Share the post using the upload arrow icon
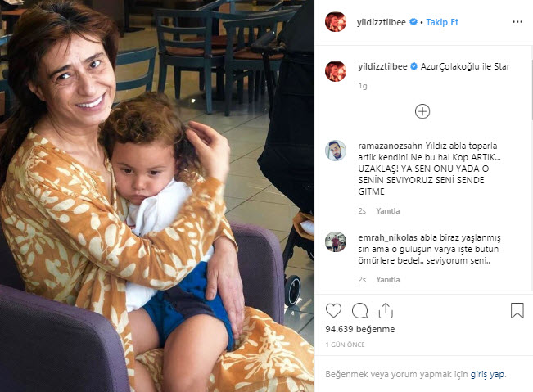This screenshot has width=533, height=392. [x=386, y=310]
